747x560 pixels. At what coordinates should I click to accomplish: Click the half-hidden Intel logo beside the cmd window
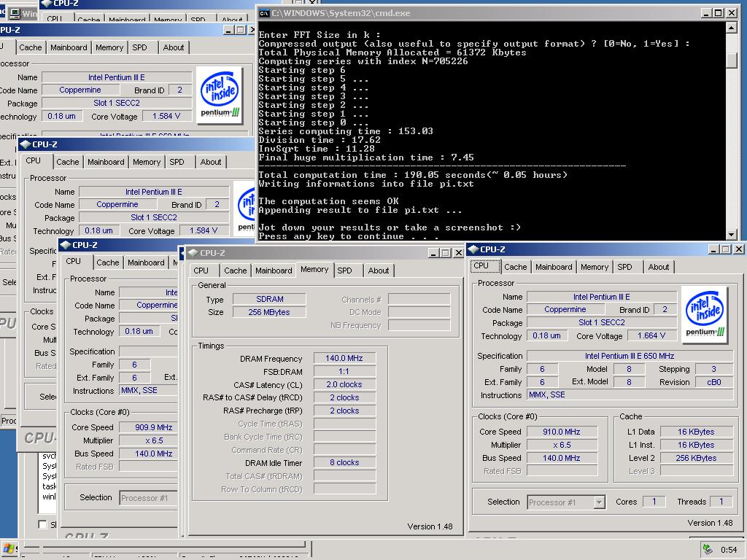pyautogui.click(x=244, y=208)
